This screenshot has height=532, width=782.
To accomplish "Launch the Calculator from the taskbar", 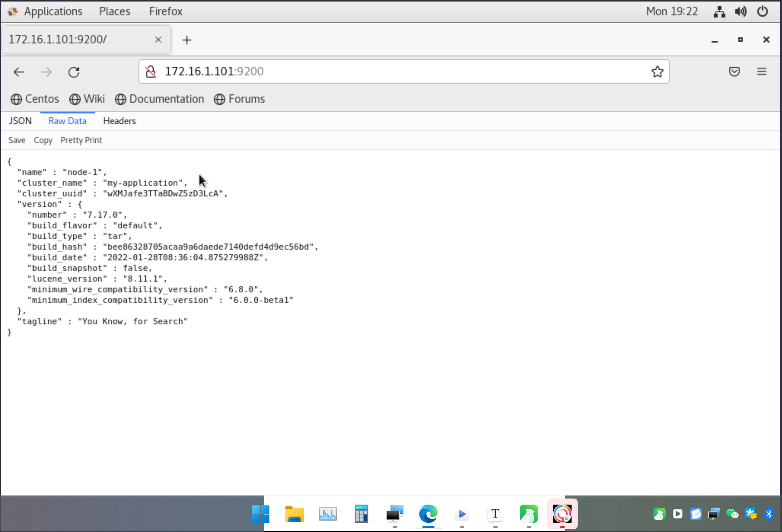I will (361, 514).
